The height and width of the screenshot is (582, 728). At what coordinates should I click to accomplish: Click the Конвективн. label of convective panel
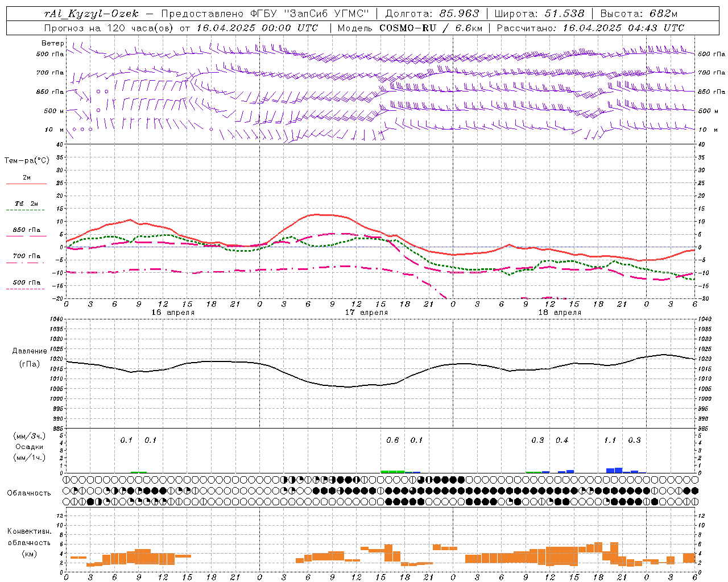(x=29, y=531)
